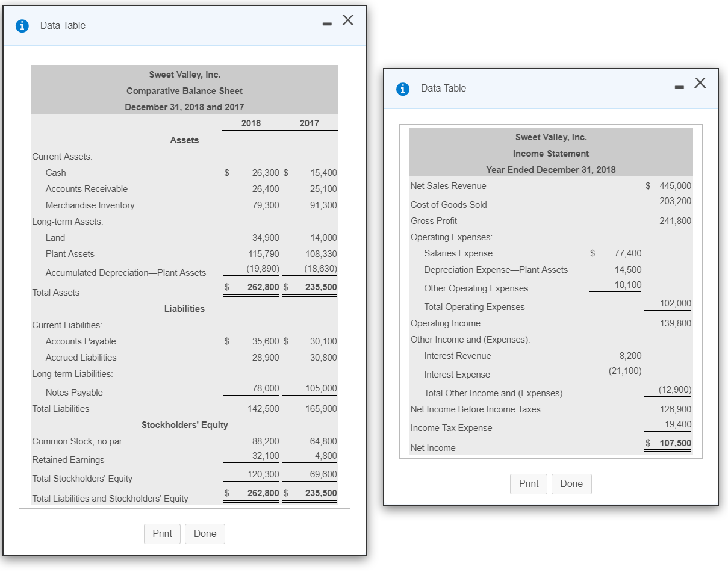Click the Comparative Balance Sheet heading
Image resolution: width=728 pixels, height=575 pixels.
click(x=184, y=91)
